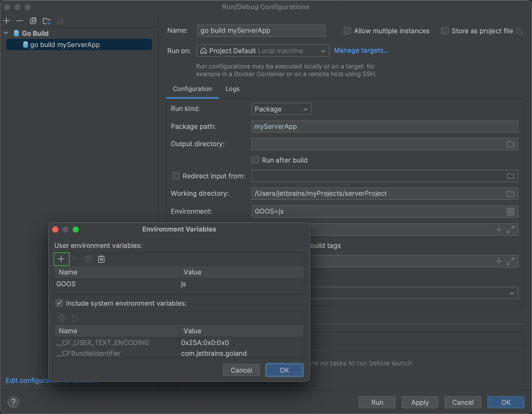Enable Allow multiple instances
Viewport: 532px width, 414px height.
coord(347,31)
